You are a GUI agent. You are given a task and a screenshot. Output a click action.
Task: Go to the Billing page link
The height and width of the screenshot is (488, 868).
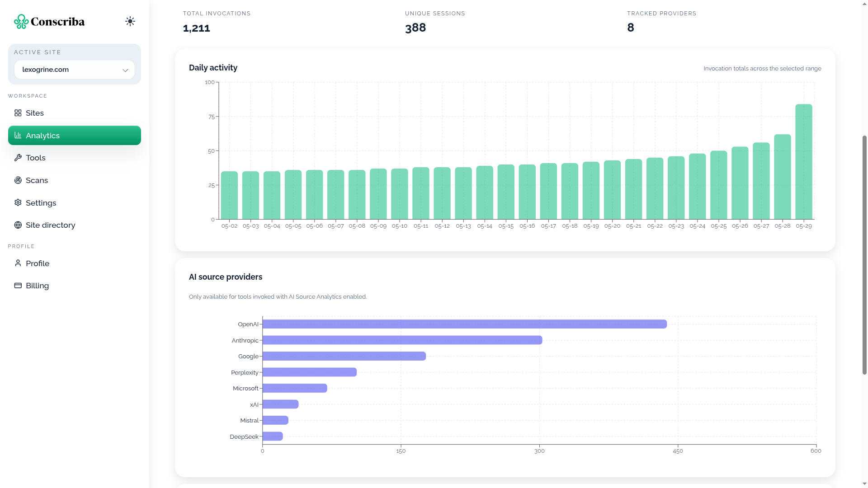75,286
